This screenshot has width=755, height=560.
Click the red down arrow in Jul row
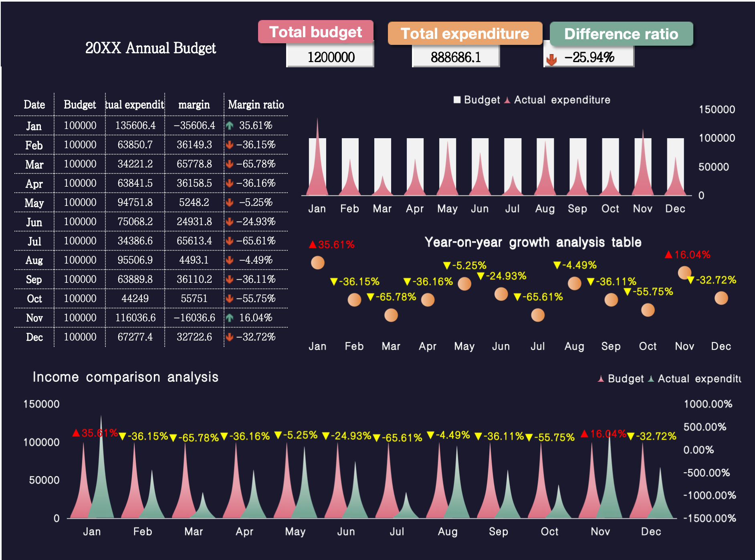point(230,241)
